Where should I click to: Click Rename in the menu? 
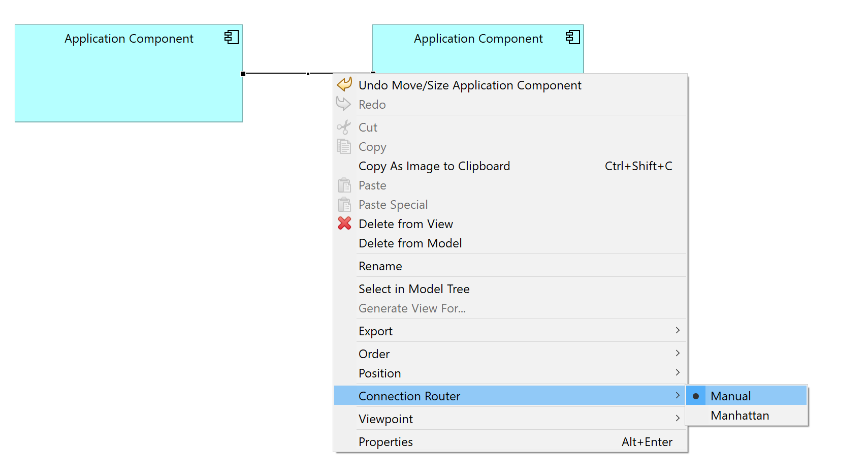380,266
